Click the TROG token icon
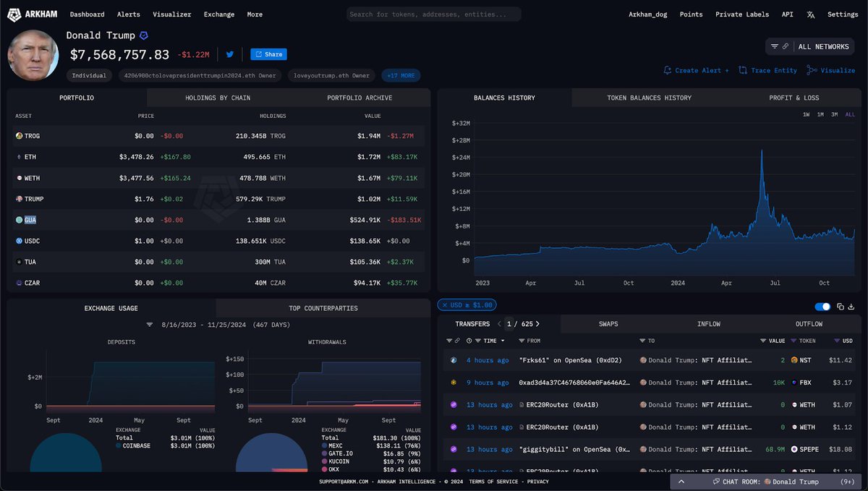 click(x=19, y=135)
